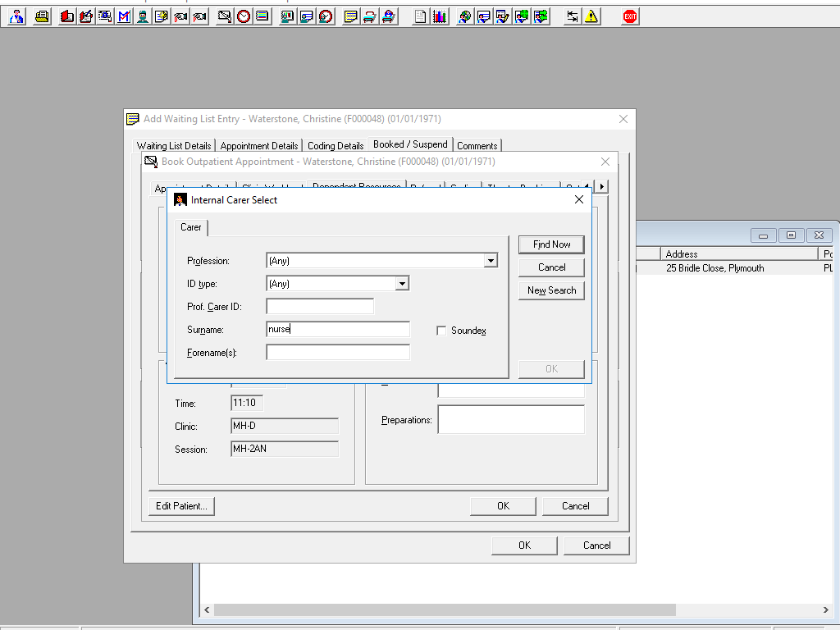
Task: Open the bar chart toolbar icon
Action: (440, 16)
